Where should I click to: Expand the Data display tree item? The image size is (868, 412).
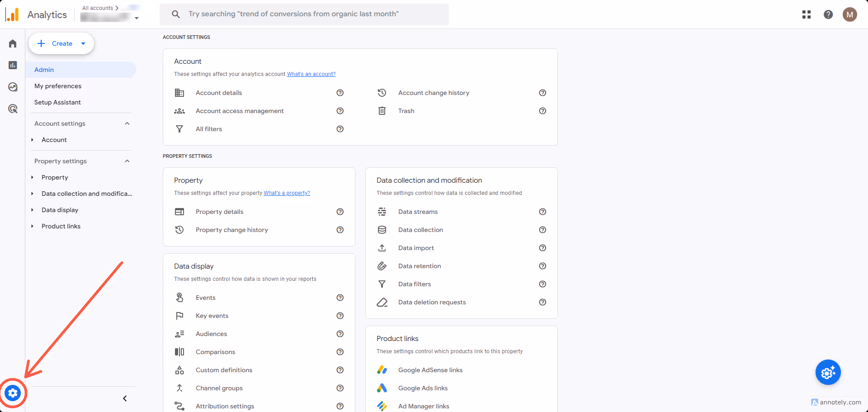[x=32, y=210]
